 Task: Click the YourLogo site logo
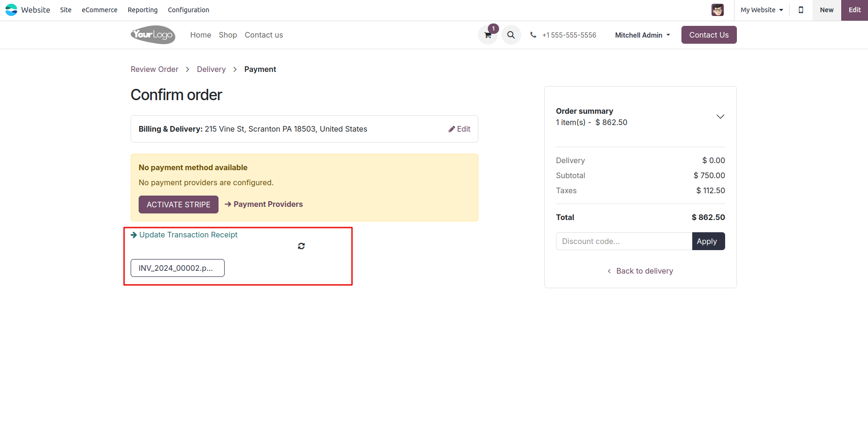pyautogui.click(x=153, y=35)
